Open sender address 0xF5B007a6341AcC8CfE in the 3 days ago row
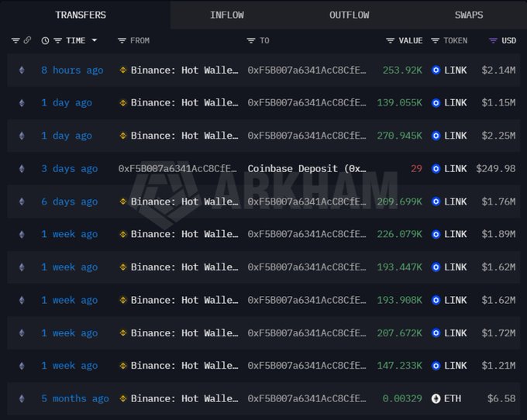Screen dimensions: 527x420 point(177,168)
